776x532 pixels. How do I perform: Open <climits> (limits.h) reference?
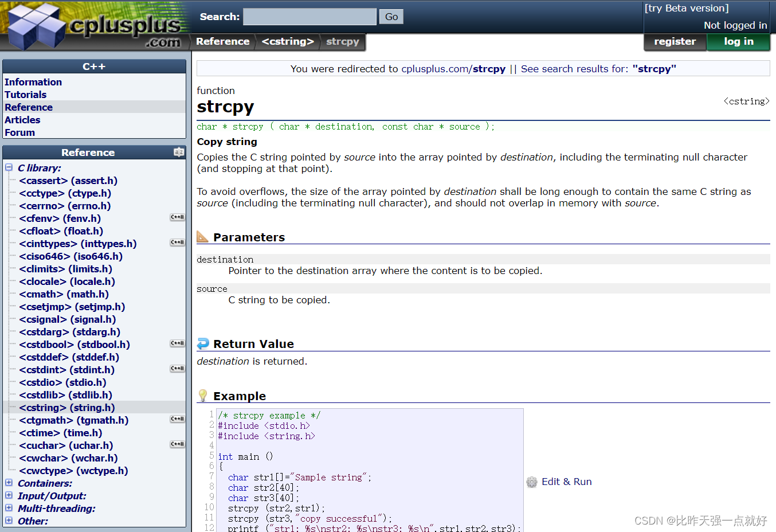[66, 269]
